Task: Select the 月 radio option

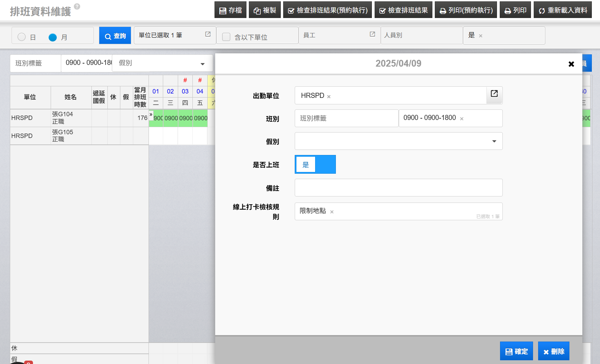Action: click(53, 37)
